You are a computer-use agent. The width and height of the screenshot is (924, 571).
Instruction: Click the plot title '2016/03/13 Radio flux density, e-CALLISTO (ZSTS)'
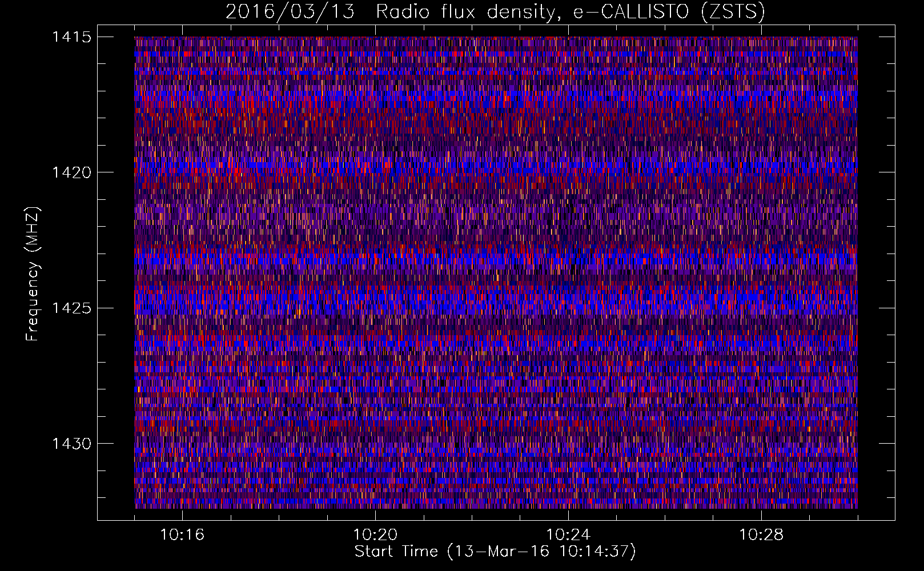pyautogui.click(x=495, y=12)
